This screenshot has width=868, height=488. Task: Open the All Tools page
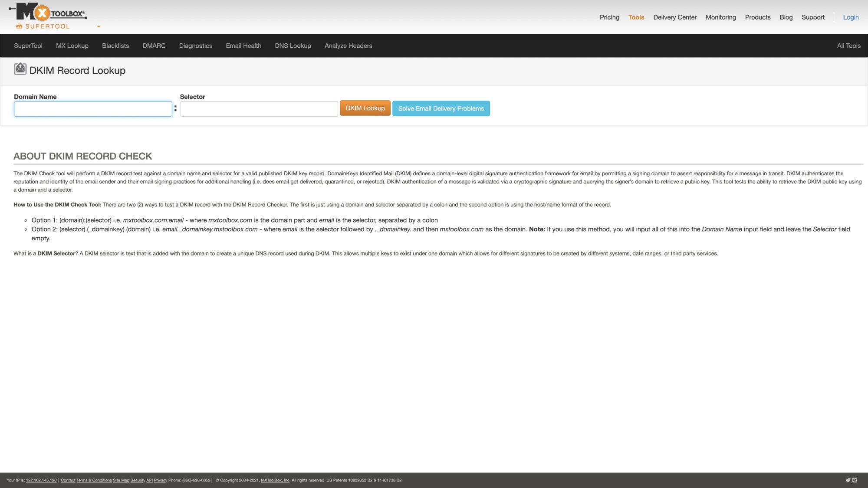tap(848, 46)
